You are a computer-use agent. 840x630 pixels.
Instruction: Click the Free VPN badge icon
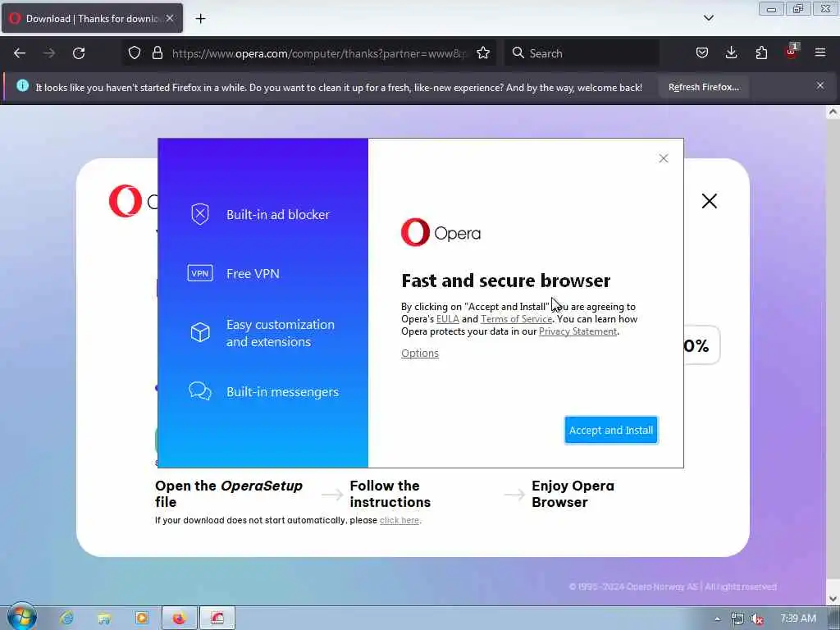[x=200, y=273]
